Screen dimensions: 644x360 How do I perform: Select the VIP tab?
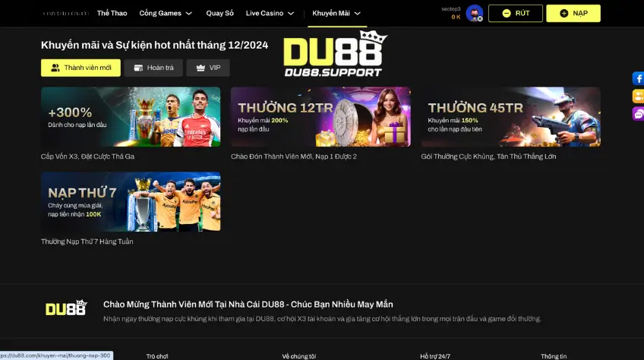tap(208, 68)
